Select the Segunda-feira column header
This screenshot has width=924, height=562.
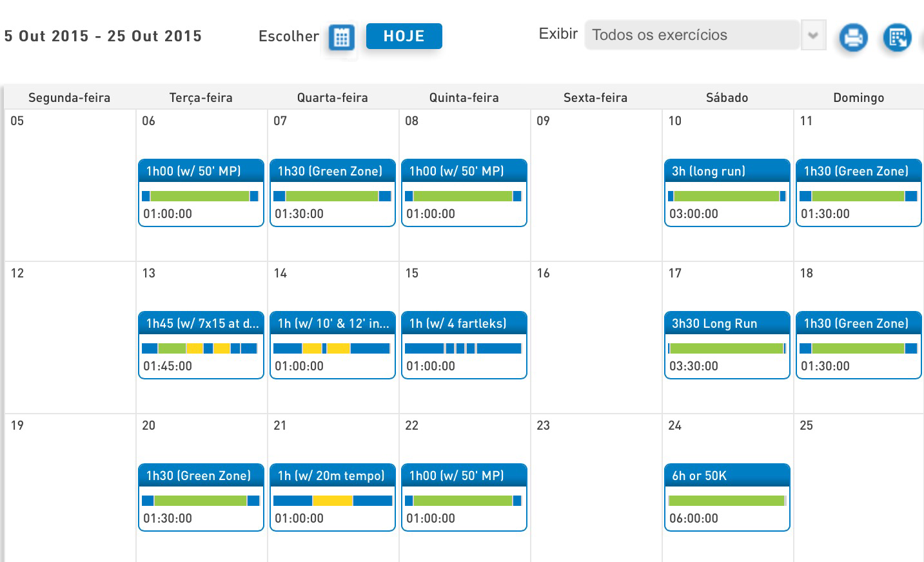tap(69, 97)
